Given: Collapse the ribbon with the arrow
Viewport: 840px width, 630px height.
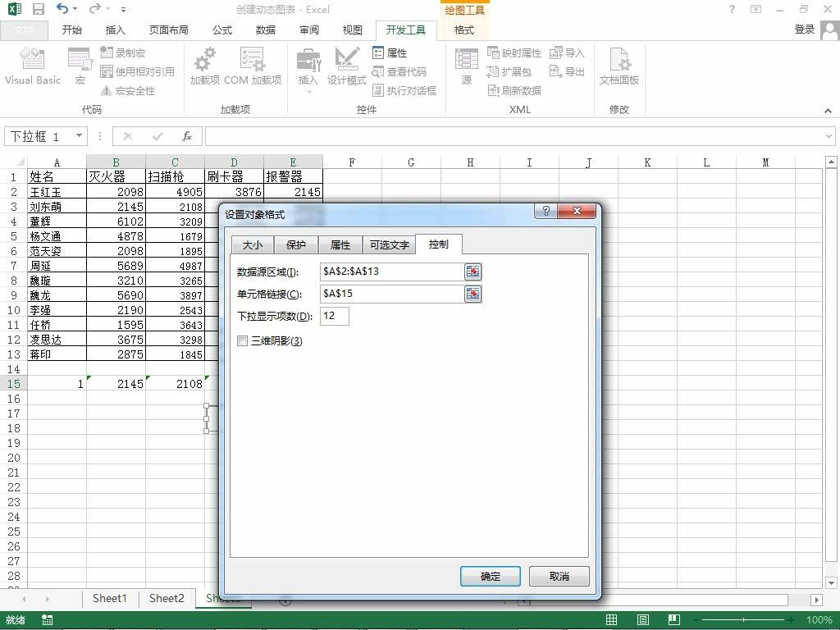Looking at the screenshot, I should coord(828,111).
